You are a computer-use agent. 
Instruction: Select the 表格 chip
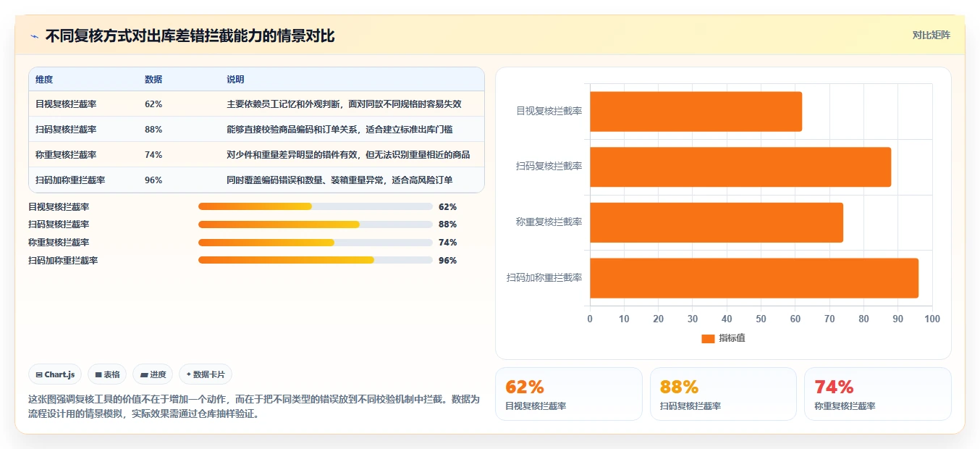(107, 374)
